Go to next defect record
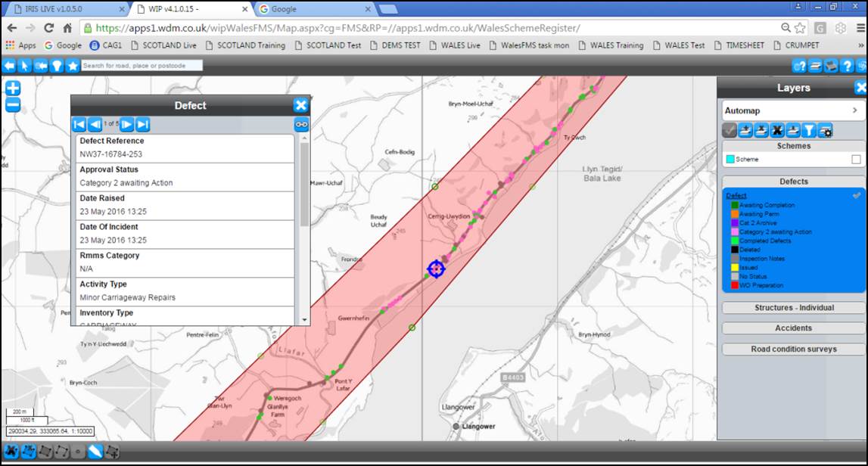The image size is (868, 466). point(127,125)
